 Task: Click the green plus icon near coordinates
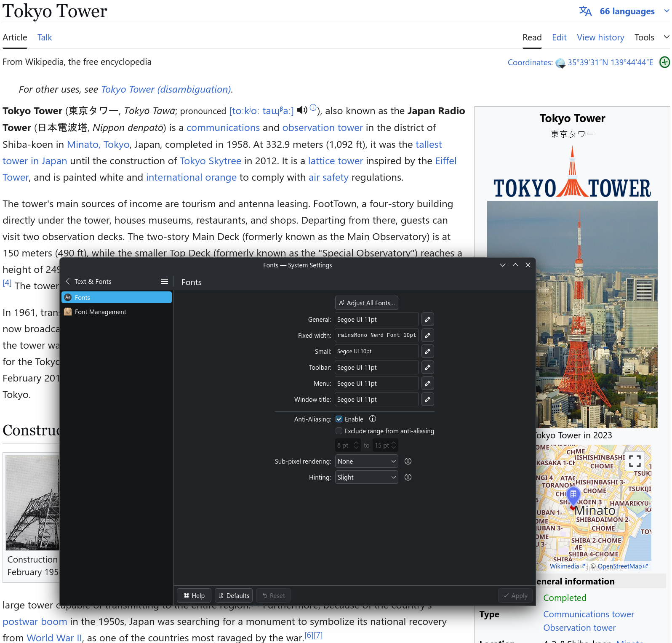click(664, 62)
